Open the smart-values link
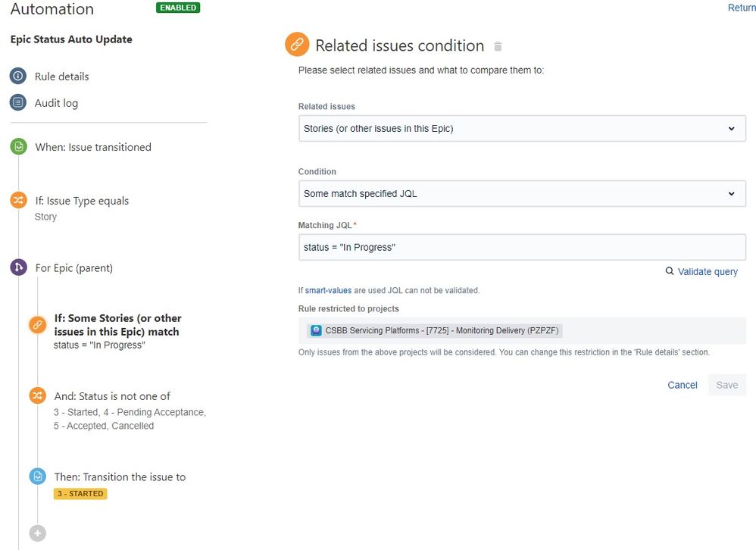The width and height of the screenshot is (756, 550). click(x=328, y=290)
